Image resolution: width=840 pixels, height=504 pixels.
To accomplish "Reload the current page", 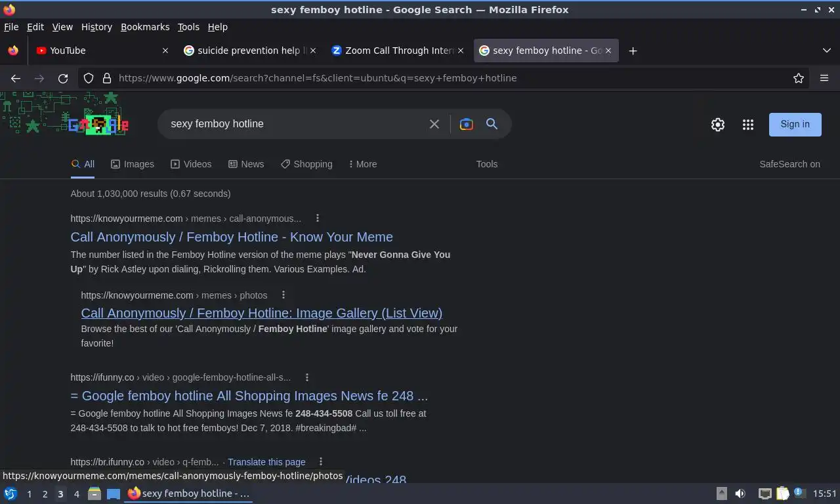I will coord(63,78).
